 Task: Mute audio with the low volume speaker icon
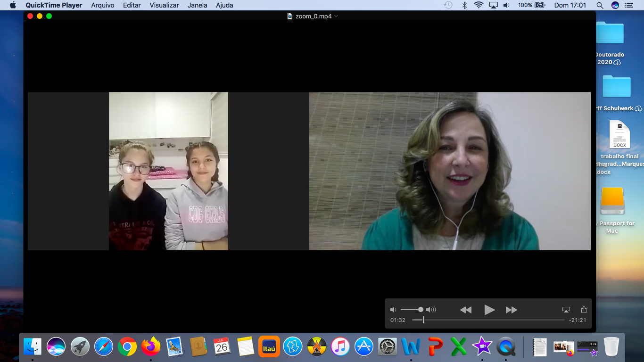393,310
